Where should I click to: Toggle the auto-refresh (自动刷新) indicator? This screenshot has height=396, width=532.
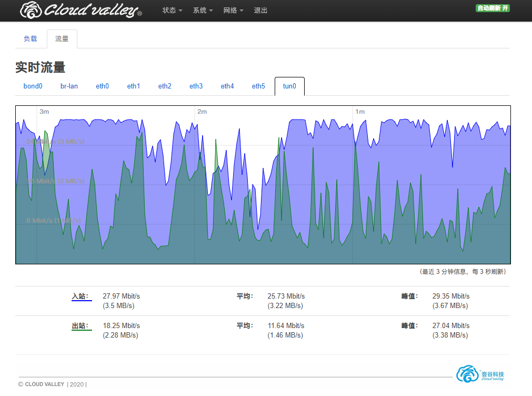pos(493,8)
